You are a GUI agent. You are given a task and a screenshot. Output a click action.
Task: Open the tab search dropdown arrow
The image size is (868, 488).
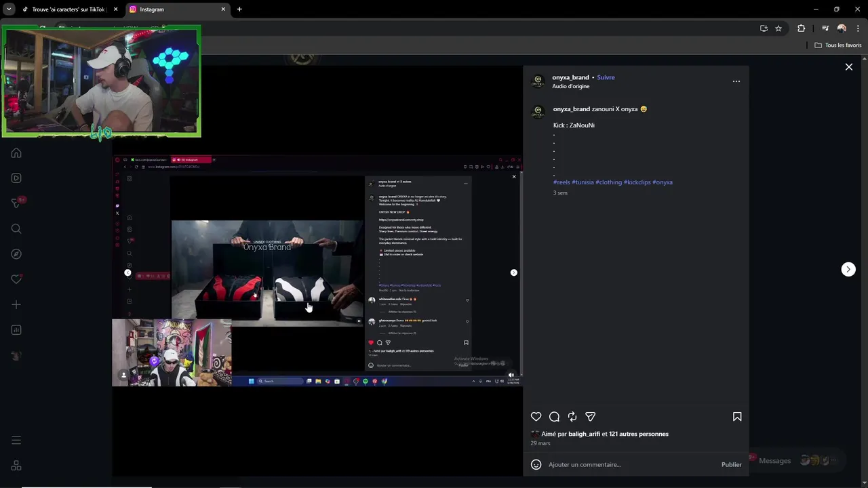point(9,9)
